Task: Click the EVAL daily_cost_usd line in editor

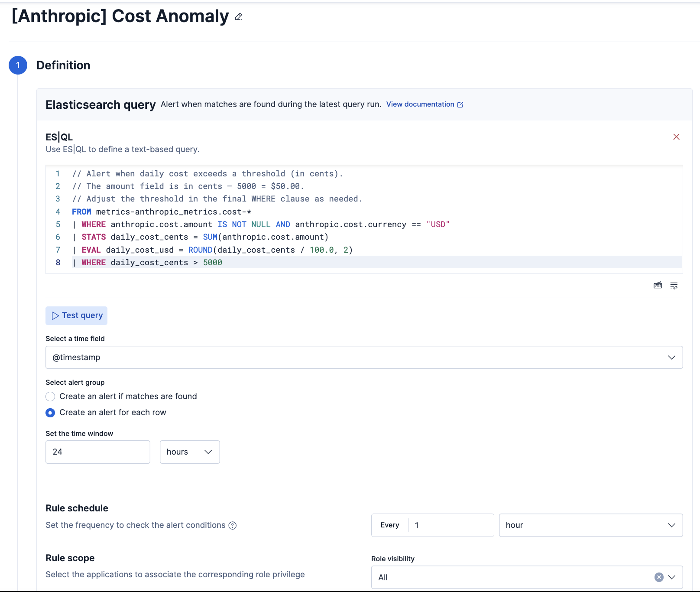Action: coord(212,250)
